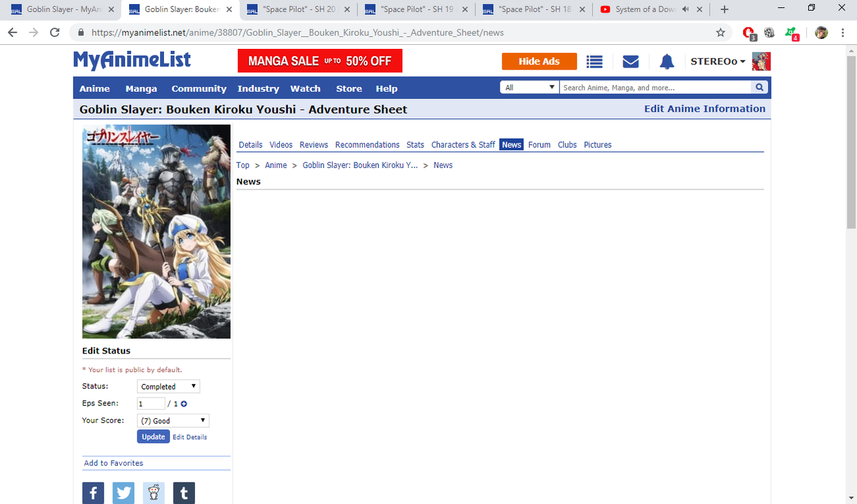Open the Community navigation menu
The width and height of the screenshot is (857, 504).
point(199,88)
